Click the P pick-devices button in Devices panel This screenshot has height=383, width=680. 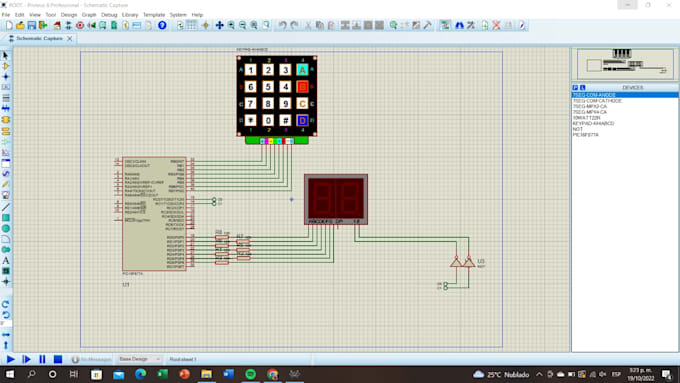point(575,88)
